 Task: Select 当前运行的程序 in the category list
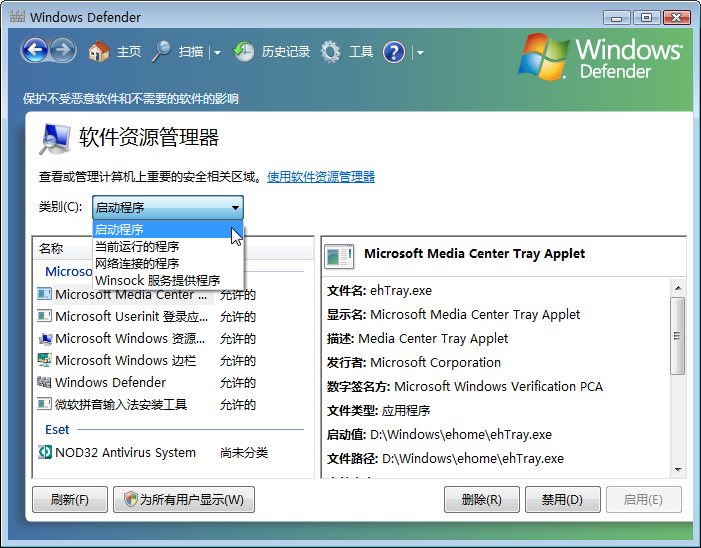coord(168,246)
